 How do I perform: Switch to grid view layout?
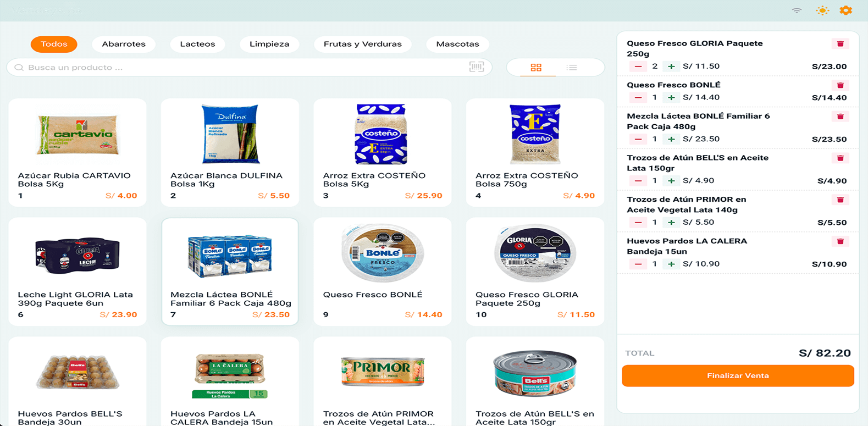536,67
